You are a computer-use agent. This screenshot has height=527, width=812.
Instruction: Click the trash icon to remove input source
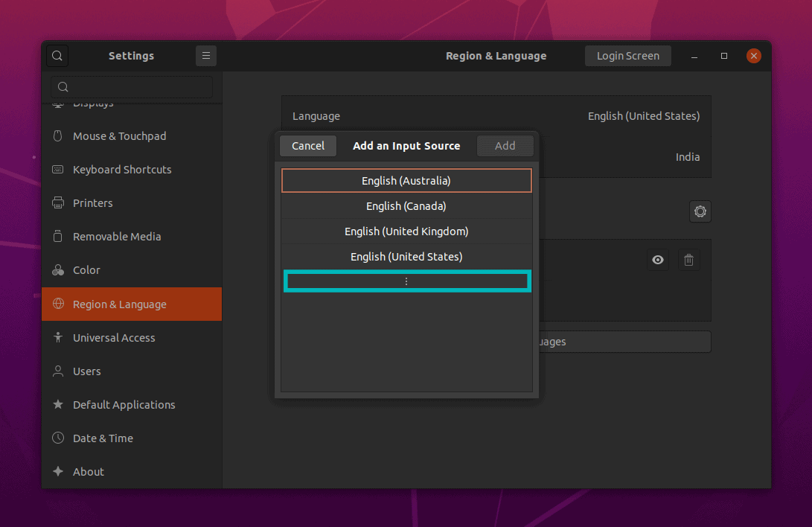(x=688, y=260)
